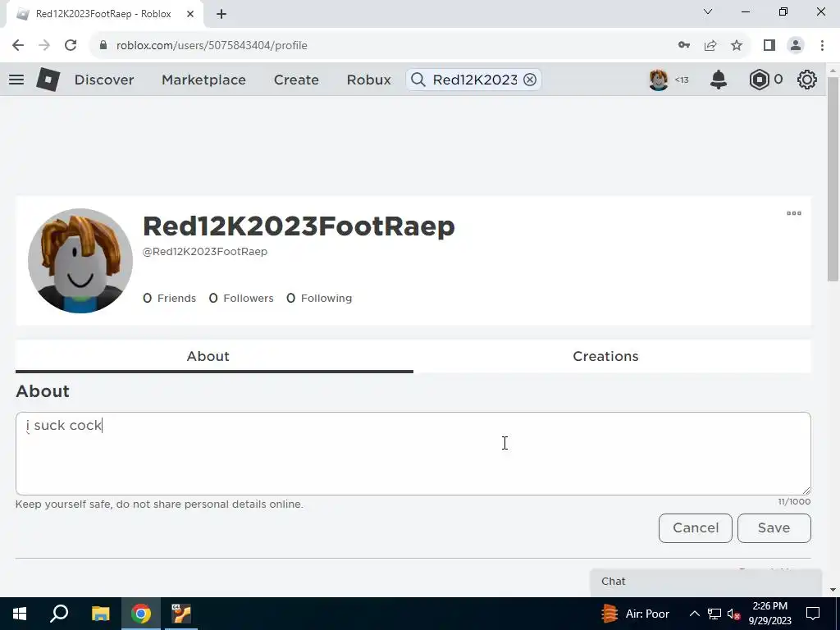Open the saved passwords key icon
This screenshot has height=630, width=840.
click(x=684, y=45)
